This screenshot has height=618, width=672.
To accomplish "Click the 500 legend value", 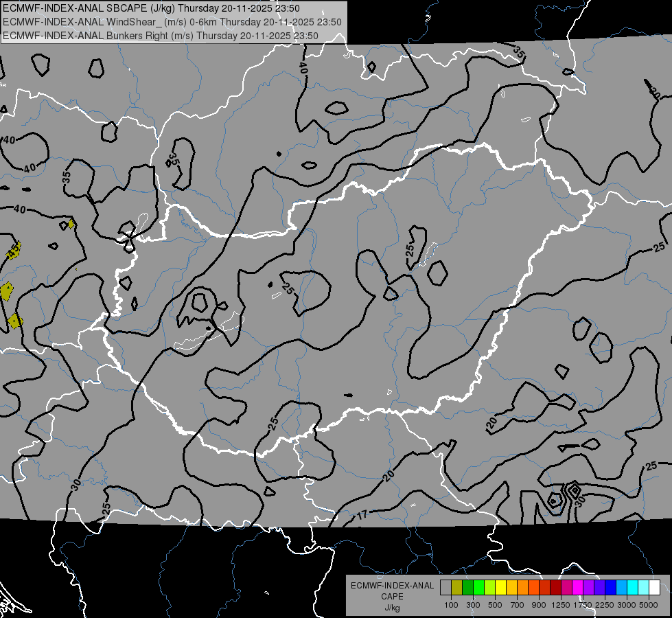I will (x=495, y=605).
